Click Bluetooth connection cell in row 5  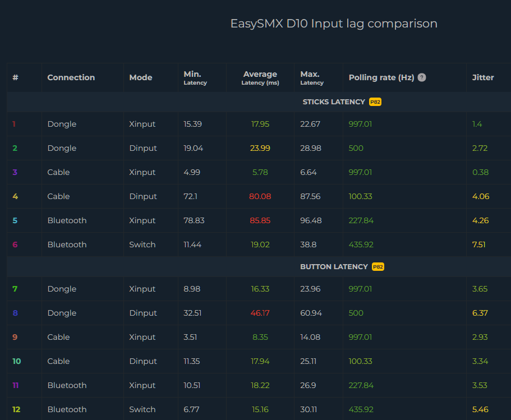pyautogui.click(x=67, y=220)
